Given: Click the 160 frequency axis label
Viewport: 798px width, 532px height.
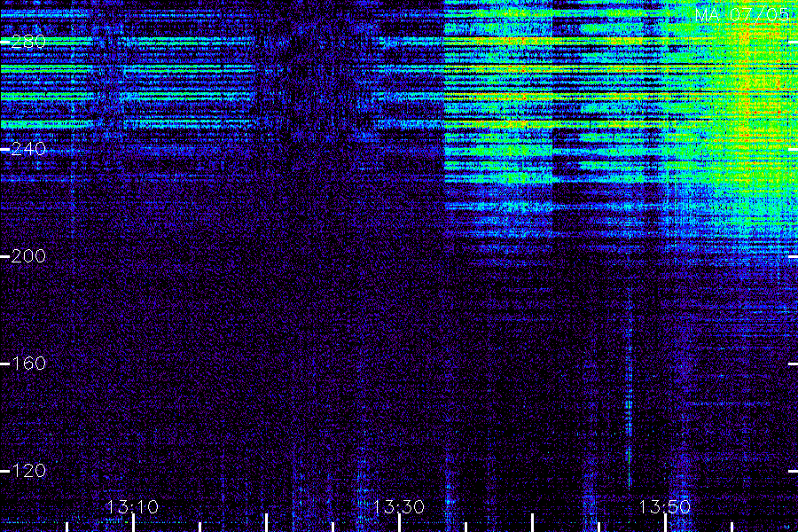Looking at the screenshot, I should pos(28,364).
